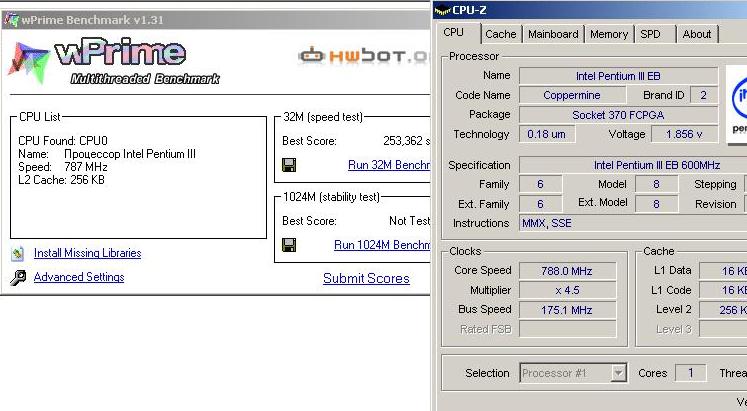Click the Bus Speed value 175.1 MHz

[x=567, y=310]
